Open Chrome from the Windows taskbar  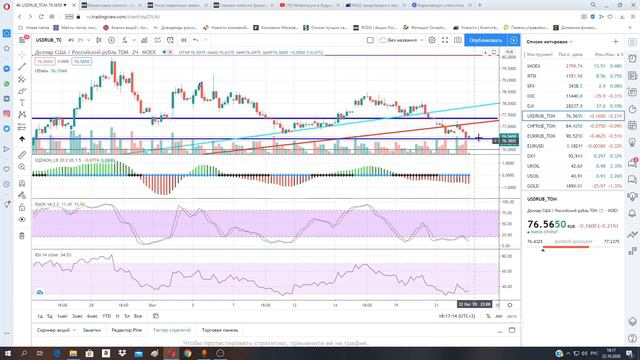point(187,353)
